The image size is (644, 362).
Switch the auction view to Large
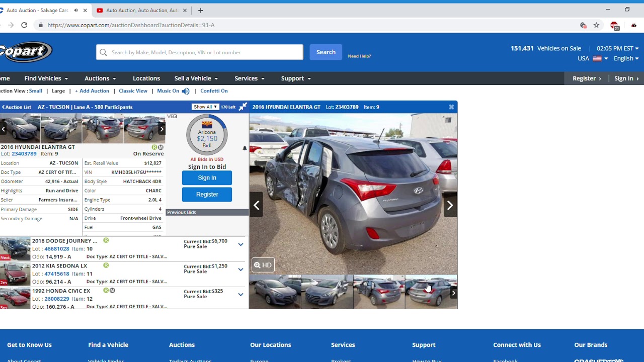[58, 91]
